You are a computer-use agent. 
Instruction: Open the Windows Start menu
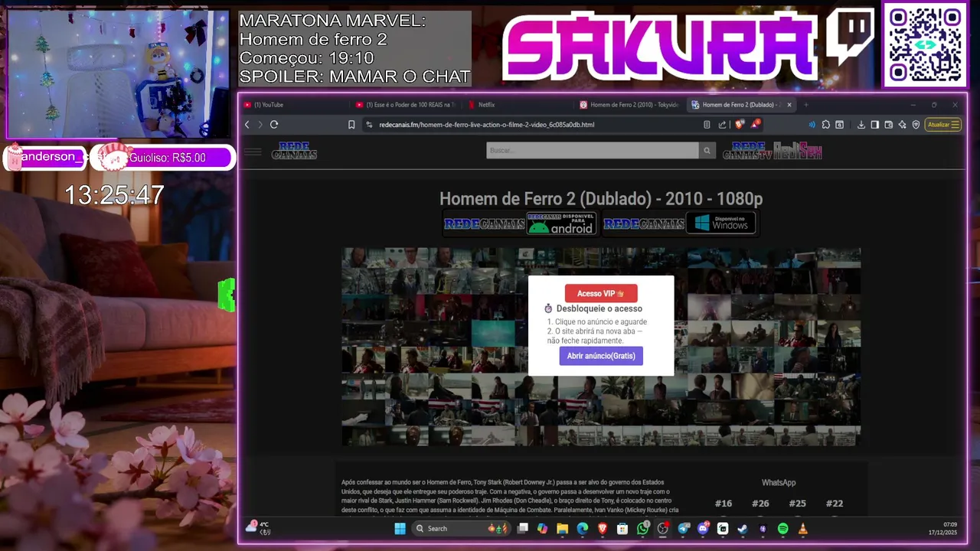(x=400, y=529)
